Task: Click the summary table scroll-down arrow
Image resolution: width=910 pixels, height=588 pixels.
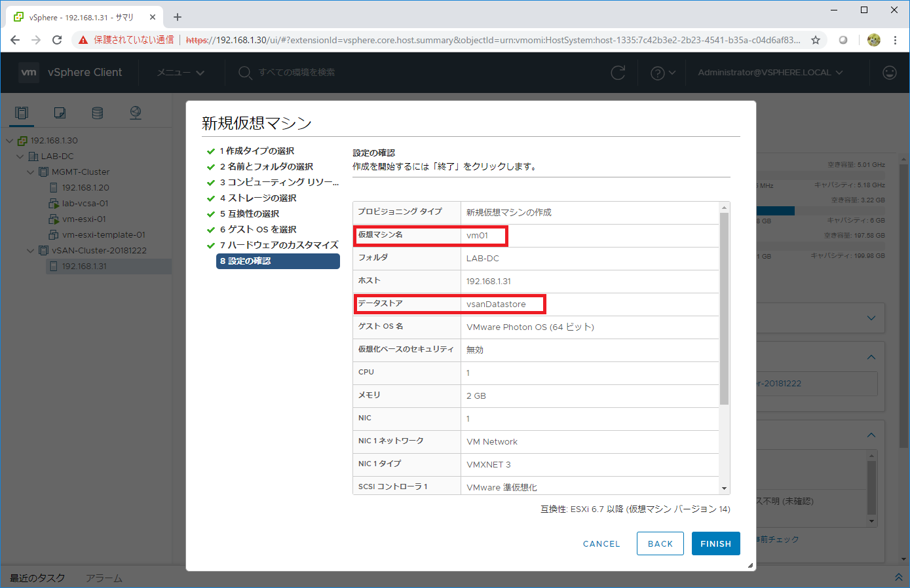Action: [x=724, y=488]
